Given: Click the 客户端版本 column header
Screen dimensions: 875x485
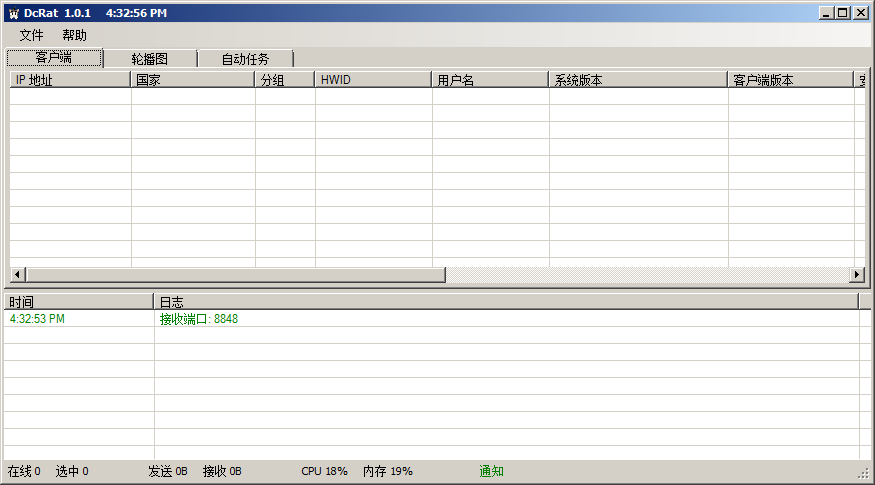Looking at the screenshot, I should click(x=790, y=80).
